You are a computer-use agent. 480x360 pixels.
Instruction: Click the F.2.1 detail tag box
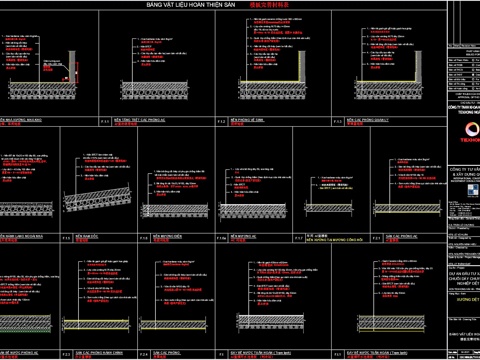[x=377, y=238]
